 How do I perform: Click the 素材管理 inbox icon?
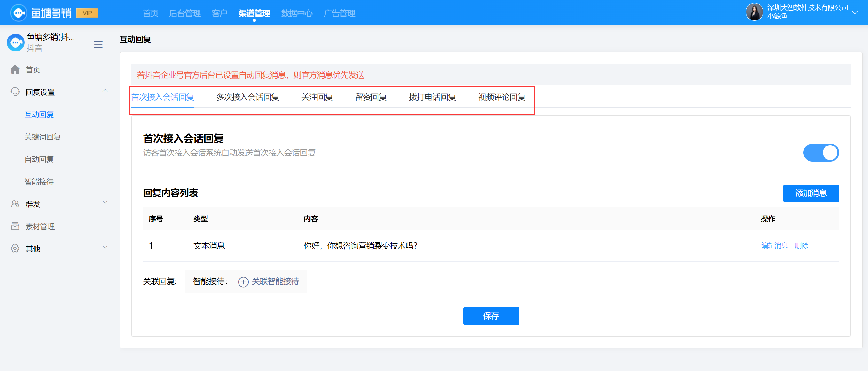15,226
